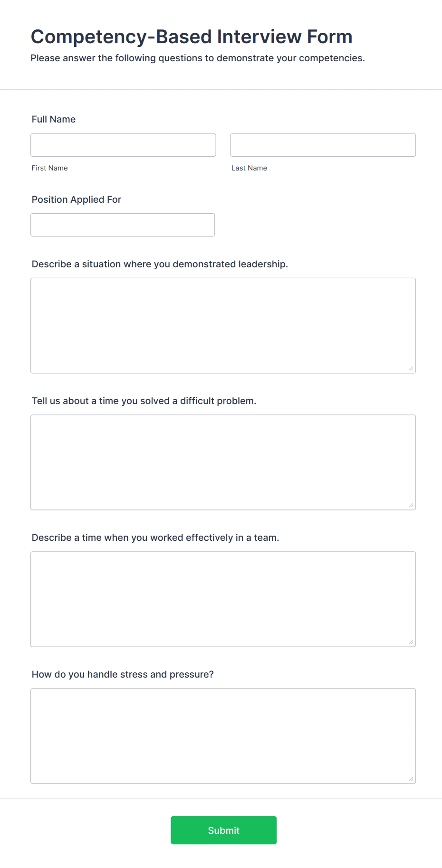Click the resize grip of the leadership textarea
The width and height of the screenshot is (442, 868).
(411, 368)
